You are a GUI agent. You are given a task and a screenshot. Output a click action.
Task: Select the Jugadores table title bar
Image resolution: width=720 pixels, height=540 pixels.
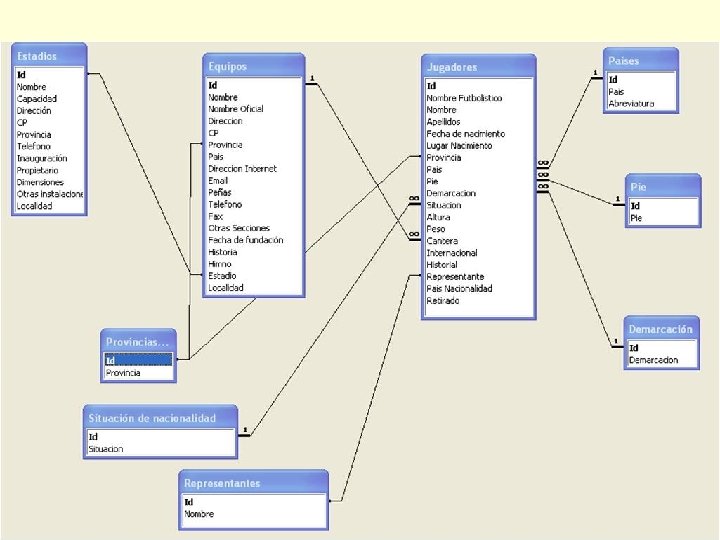pyautogui.click(x=478, y=67)
